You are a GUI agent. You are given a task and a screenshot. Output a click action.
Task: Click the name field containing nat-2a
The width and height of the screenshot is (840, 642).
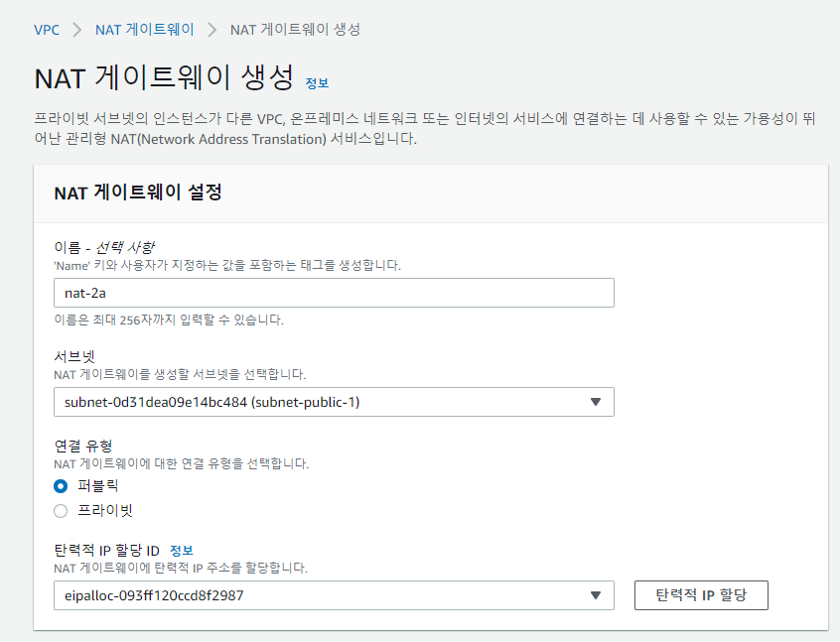tap(334, 293)
